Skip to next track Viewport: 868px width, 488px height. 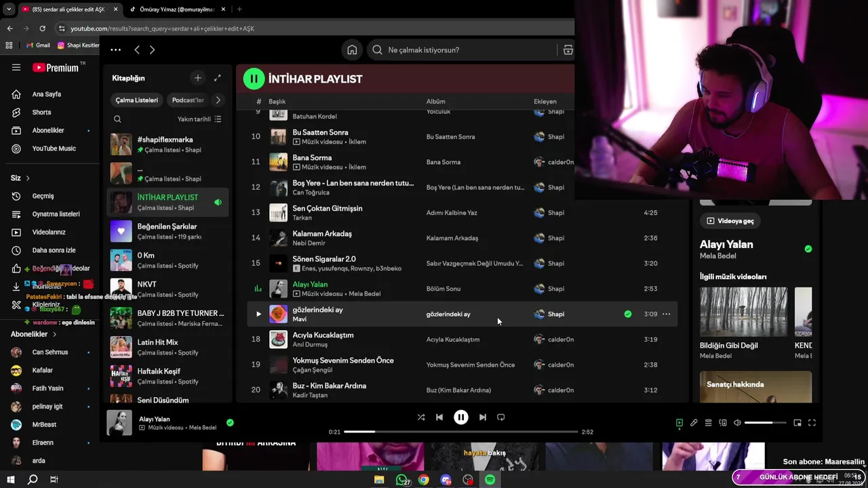pyautogui.click(x=482, y=418)
